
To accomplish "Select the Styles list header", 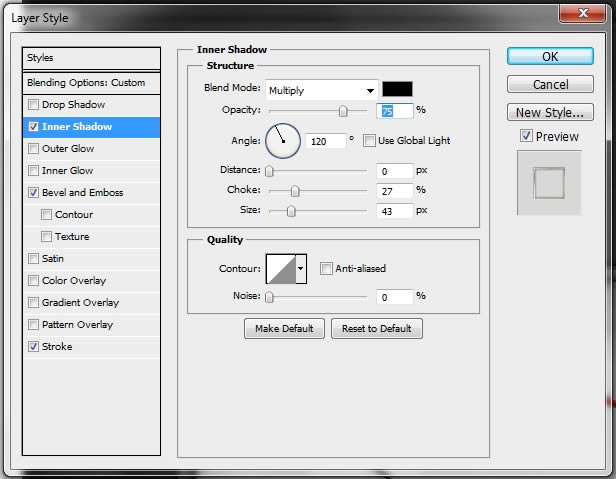I will coord(91,58).
